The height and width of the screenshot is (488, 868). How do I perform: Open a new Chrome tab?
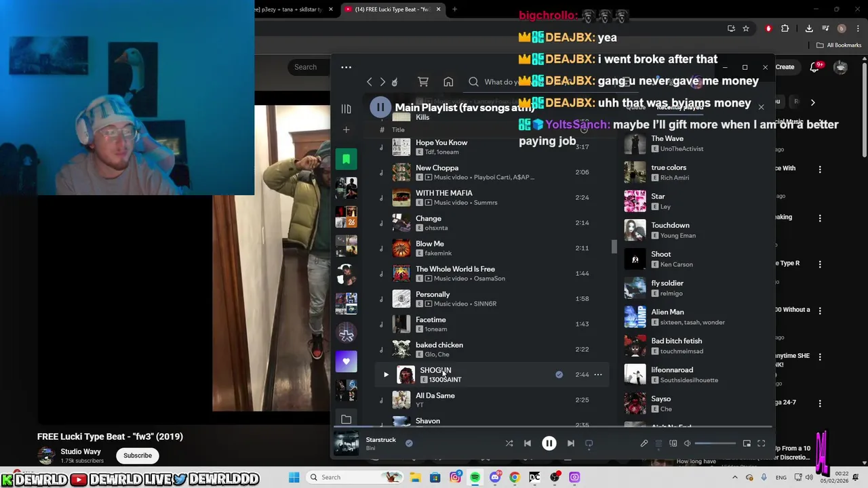(454, 9)
